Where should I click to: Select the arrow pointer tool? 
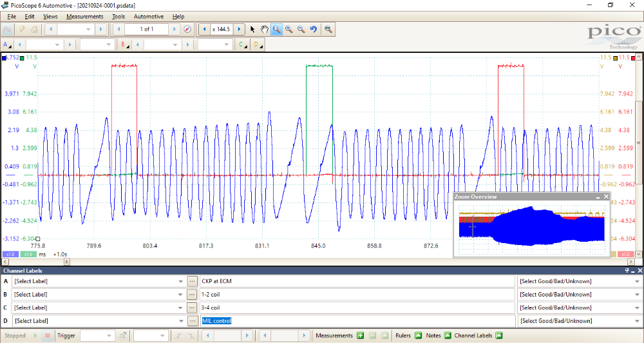(252, 29)
